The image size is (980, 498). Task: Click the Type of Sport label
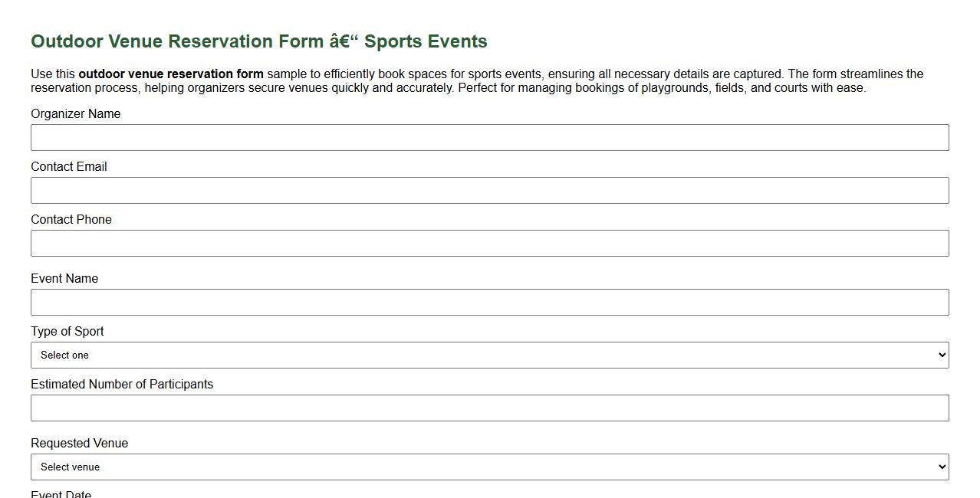click(x=67, y=331)
